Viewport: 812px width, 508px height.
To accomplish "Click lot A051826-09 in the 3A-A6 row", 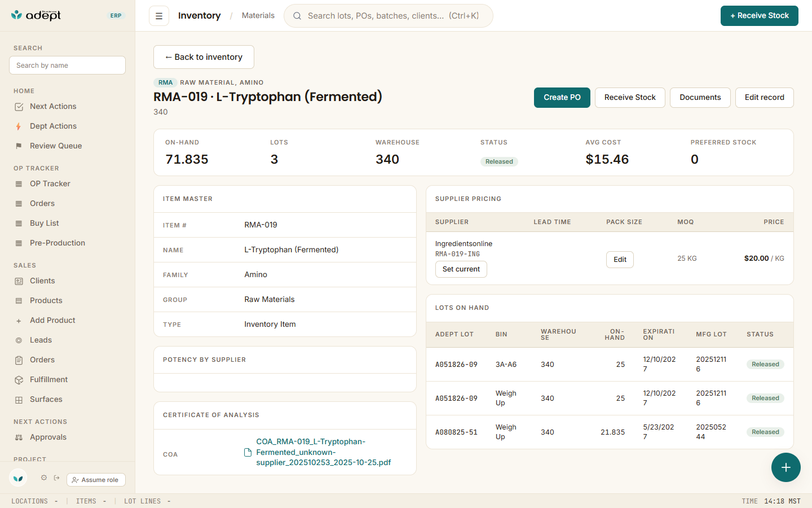I will point(456,365).
